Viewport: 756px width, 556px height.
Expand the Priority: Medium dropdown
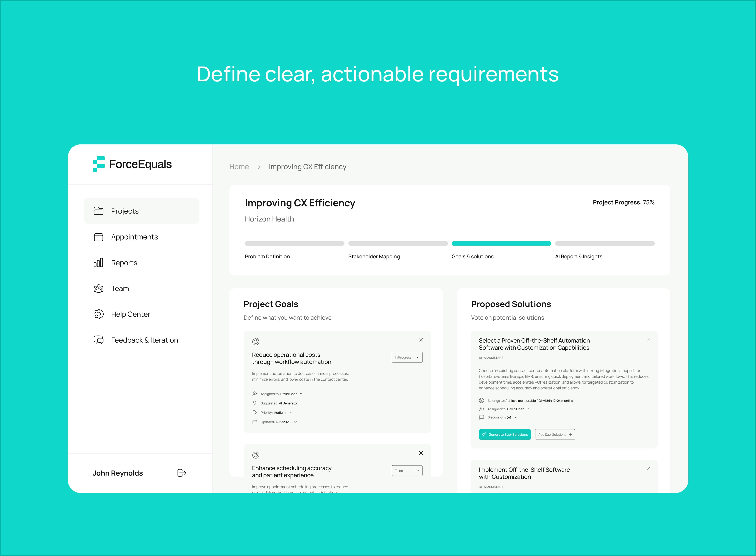click(290, 413)
